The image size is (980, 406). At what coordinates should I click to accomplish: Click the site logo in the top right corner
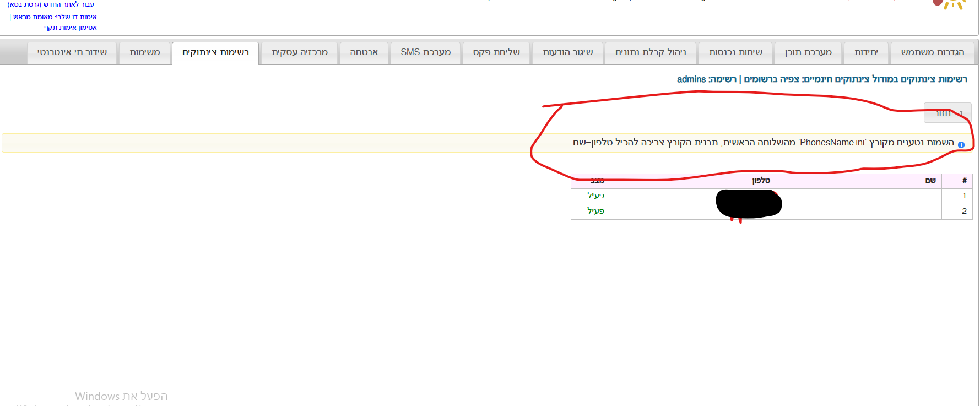pos(950,4)
